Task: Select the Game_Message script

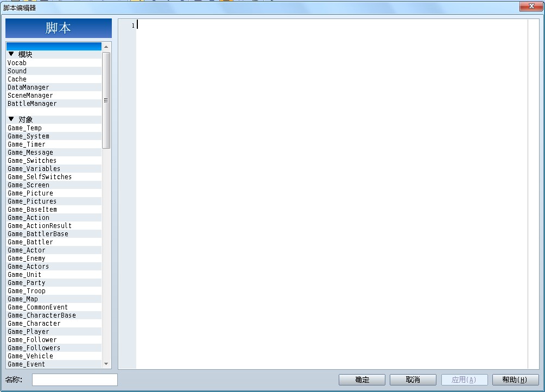Action: pos(54,152)
